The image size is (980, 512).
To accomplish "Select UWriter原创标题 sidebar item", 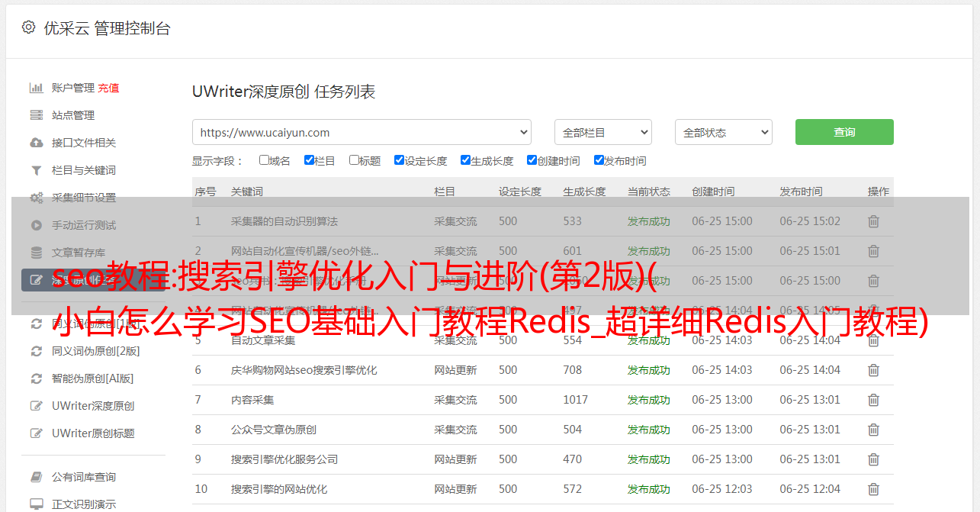I will tap(93, 433).
